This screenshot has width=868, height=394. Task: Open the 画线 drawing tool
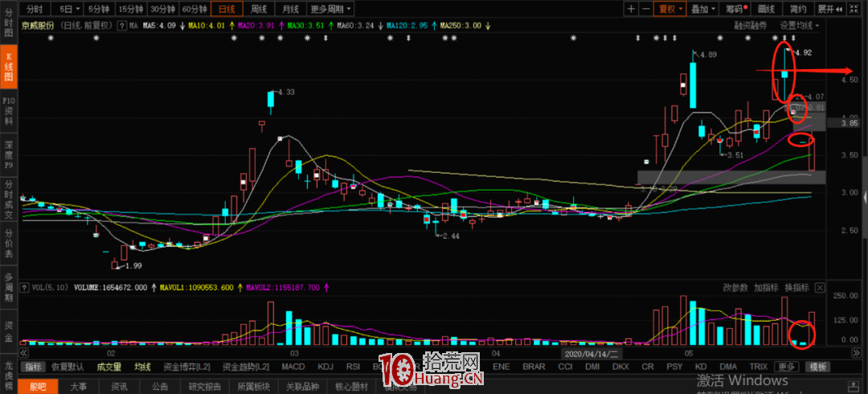pyautogui.click(x=766, y=9)
